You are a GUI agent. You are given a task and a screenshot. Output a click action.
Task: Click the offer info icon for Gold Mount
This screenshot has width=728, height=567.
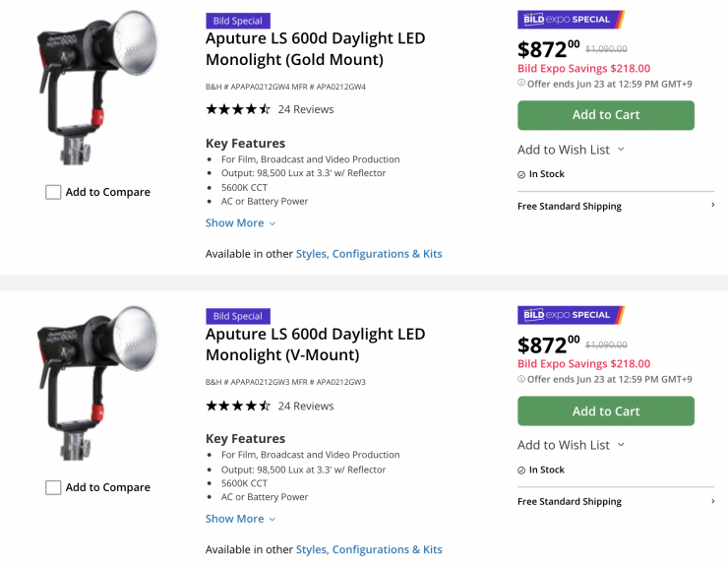click(x=521, y=83)
